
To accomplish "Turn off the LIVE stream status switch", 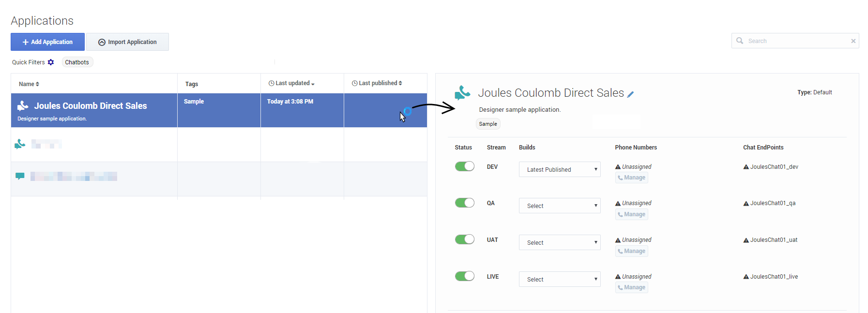I will [464, 276].
